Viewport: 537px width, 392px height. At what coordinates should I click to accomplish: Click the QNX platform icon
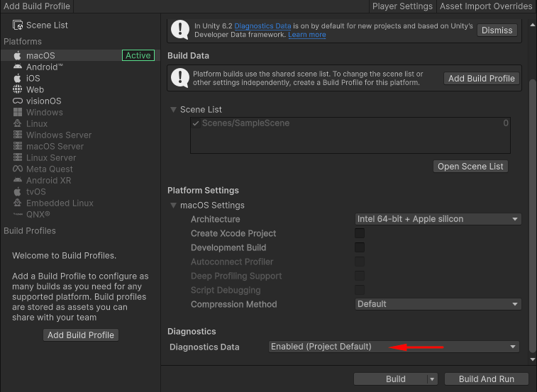(18, 214)
